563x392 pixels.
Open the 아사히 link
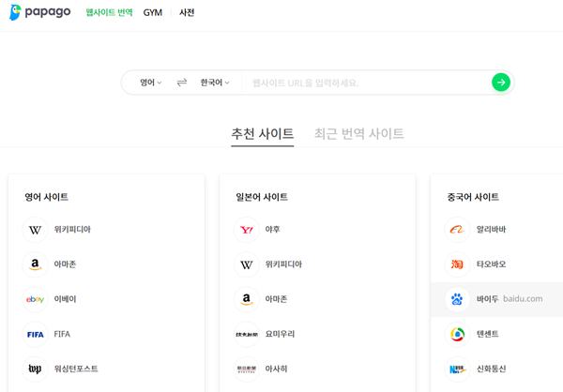click(x=276, y=369)
